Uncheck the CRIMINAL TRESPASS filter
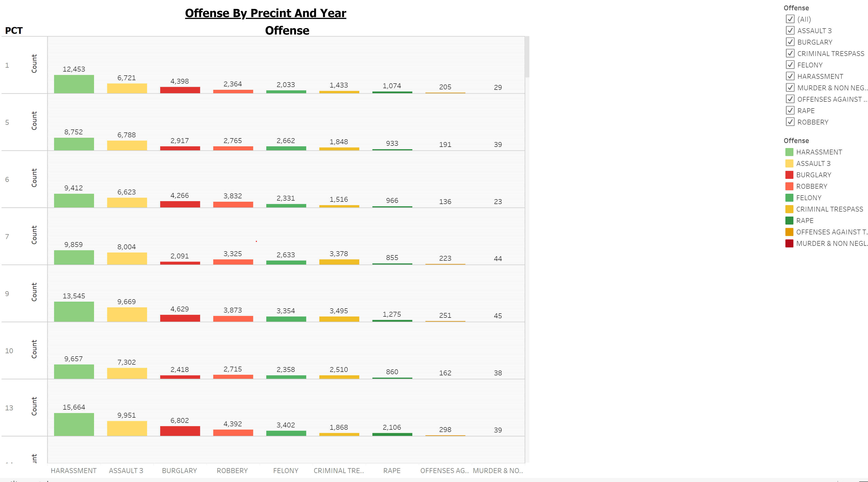The image size is (868, 482). pyautogui.click(x=791, y=53)
